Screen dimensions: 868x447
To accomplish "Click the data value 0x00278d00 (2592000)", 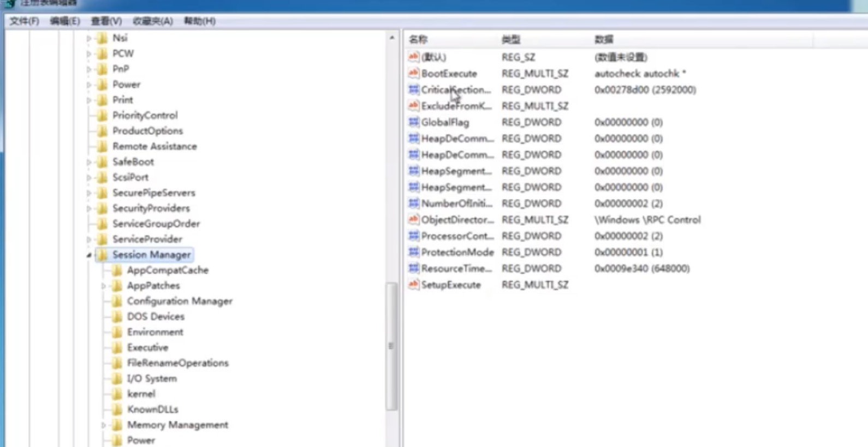I will (645, 90).
